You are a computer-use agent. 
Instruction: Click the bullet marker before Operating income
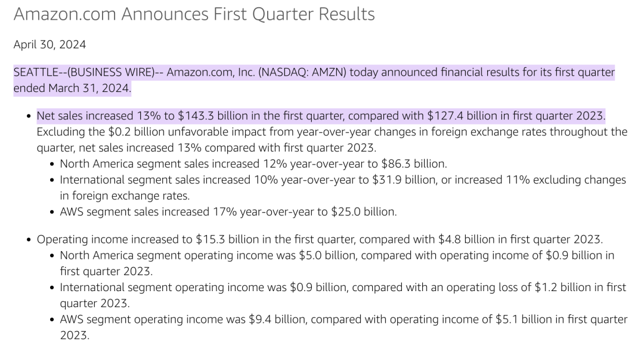pos(29,240)
